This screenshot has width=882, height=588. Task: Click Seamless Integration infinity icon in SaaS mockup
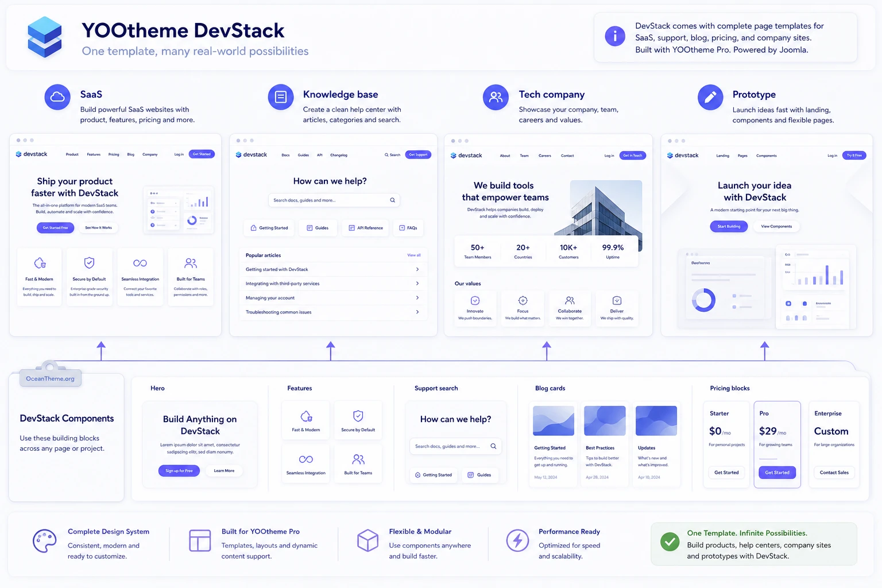pyautogui.click(x=140, y=263)
